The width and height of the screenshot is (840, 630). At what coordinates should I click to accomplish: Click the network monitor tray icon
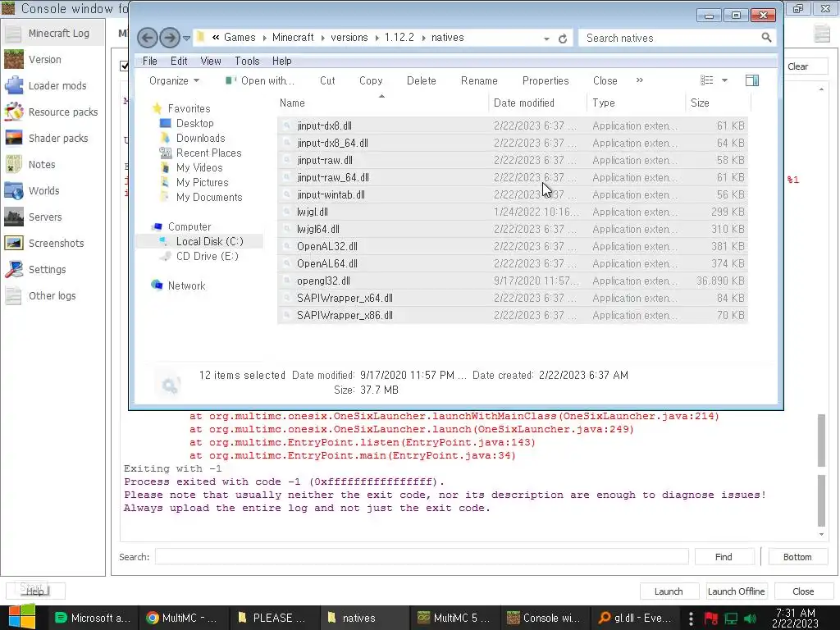(x=731, y=619)
